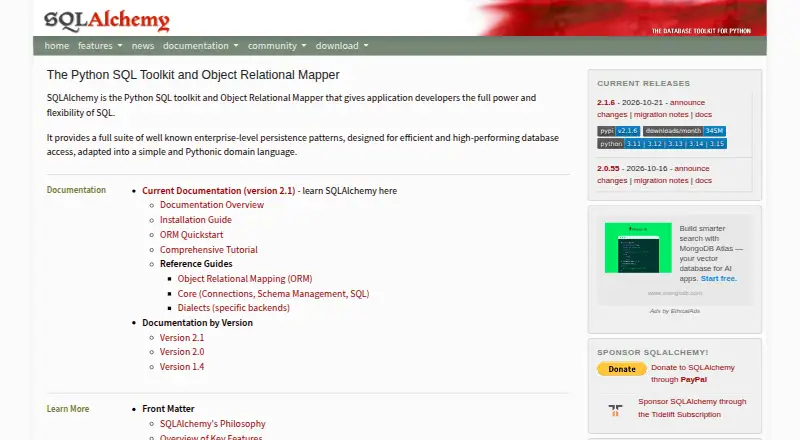Open the Installation Guide link
Image resolution: width=800 pixels, height=440 pixels.
click(195, 219)
